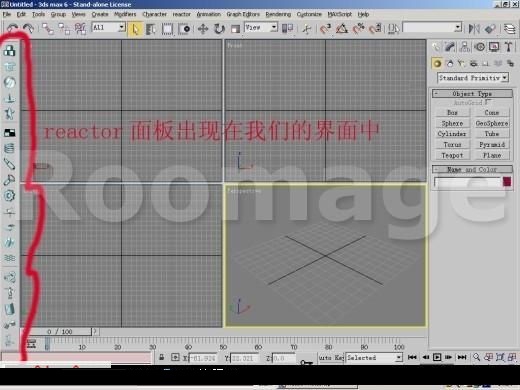Click reactor Create Deforming Mesh Collection icon
Image resolution: width=520 pixels, height=390 pixels.
tap(9, 114)
